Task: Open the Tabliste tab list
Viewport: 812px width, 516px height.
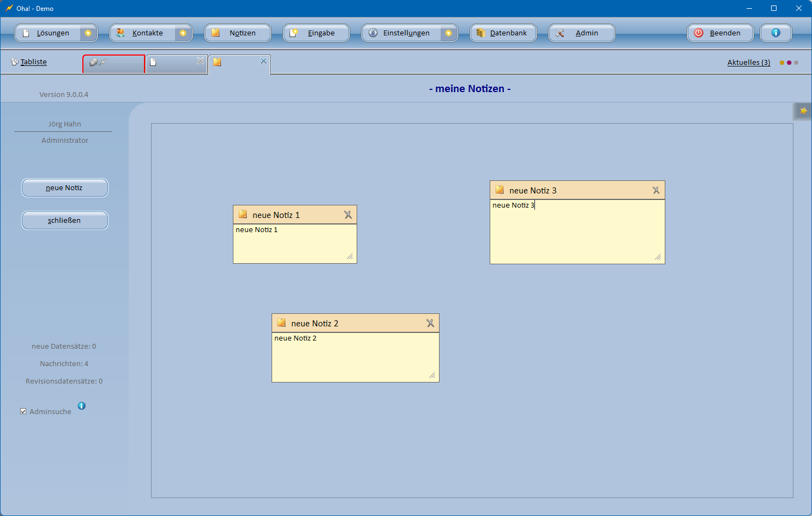Action: (x=33, y=62)
